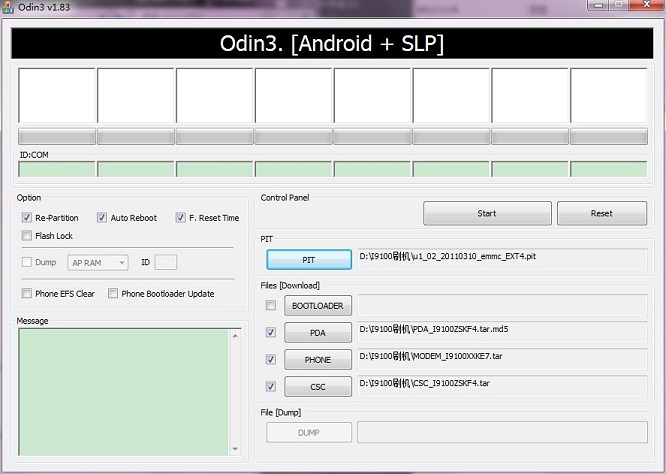666x474 pixels.
Task: Close the Odin3 window
Action: tap(647, 5)
